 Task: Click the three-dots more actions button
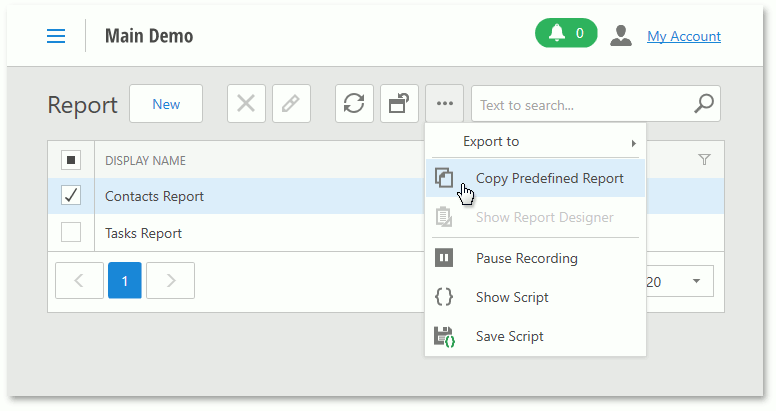(445, 104)
